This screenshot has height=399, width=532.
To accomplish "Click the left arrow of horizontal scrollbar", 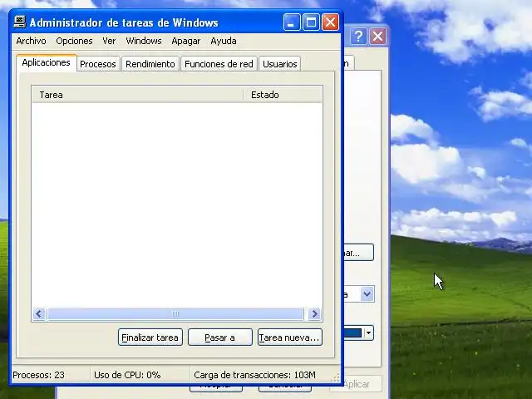I will pyautogui.click(x=39, y=314).
